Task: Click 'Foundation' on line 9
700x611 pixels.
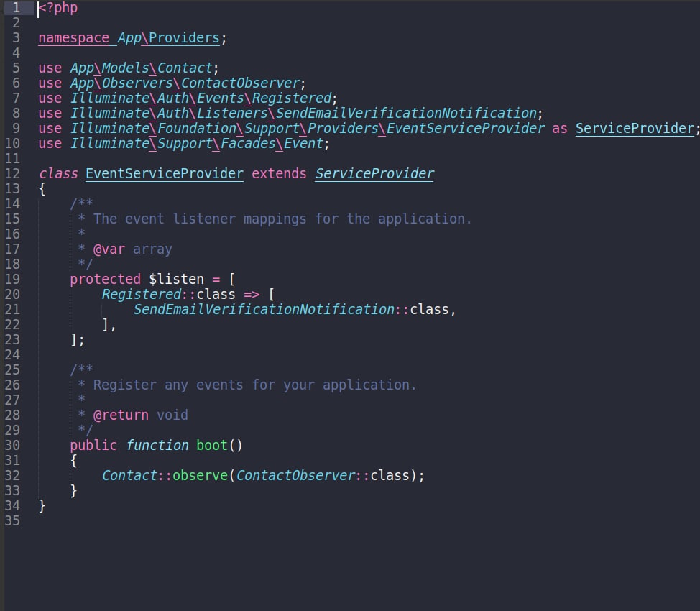Action: coord(196,129)
